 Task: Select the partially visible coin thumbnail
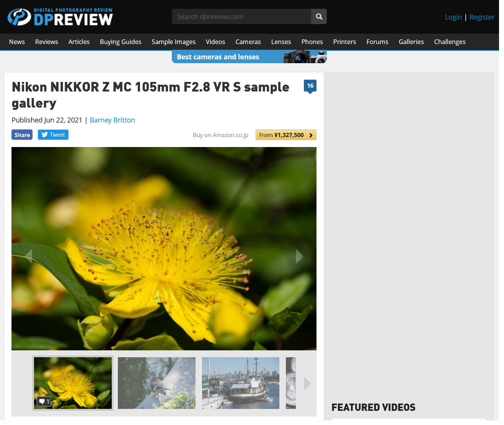[291, 383]
